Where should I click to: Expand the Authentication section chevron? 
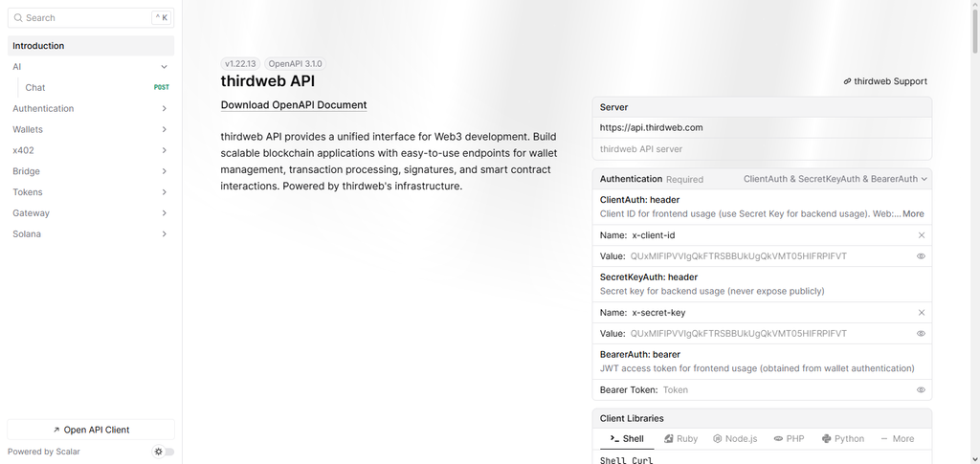click(x=164, y=109)
